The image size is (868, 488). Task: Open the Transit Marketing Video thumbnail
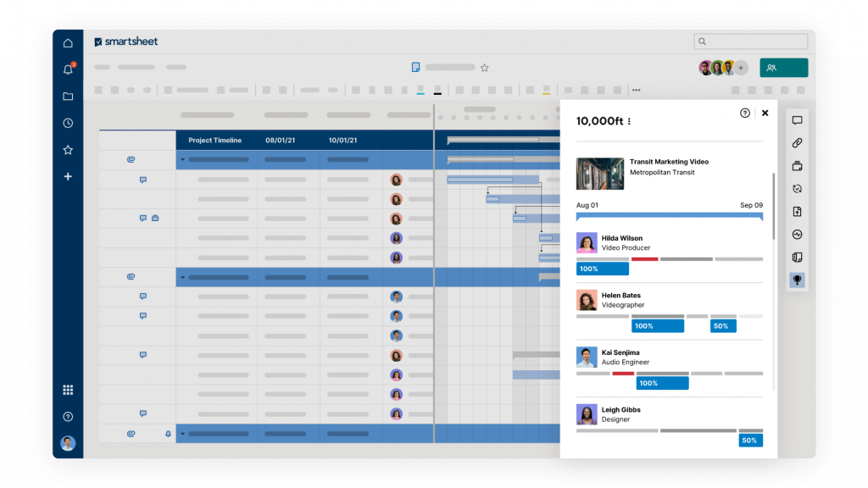click(600, 174)
